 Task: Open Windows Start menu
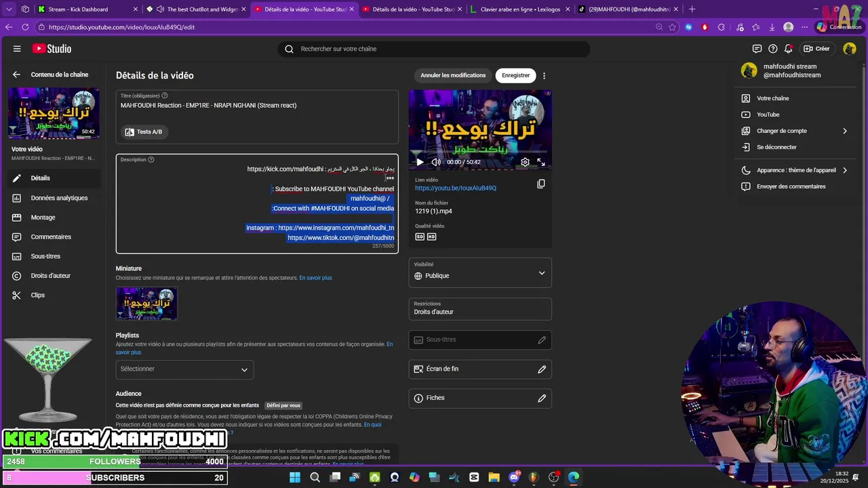(295, 477)
